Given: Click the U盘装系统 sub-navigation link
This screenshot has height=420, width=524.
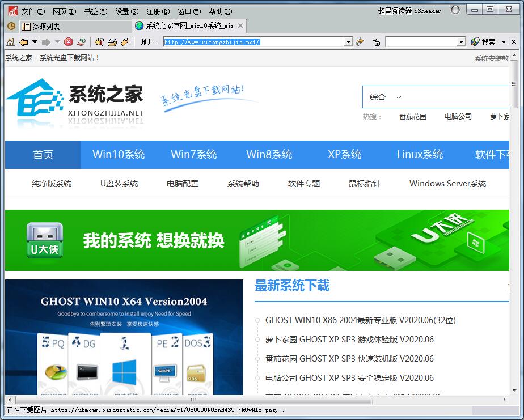Looking at the screenshot, I should (x=119, y=184).
